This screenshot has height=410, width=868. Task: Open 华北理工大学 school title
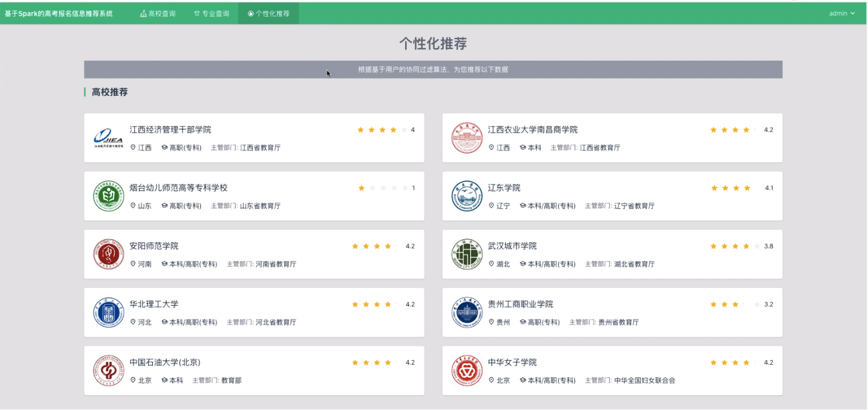point(154,305)
